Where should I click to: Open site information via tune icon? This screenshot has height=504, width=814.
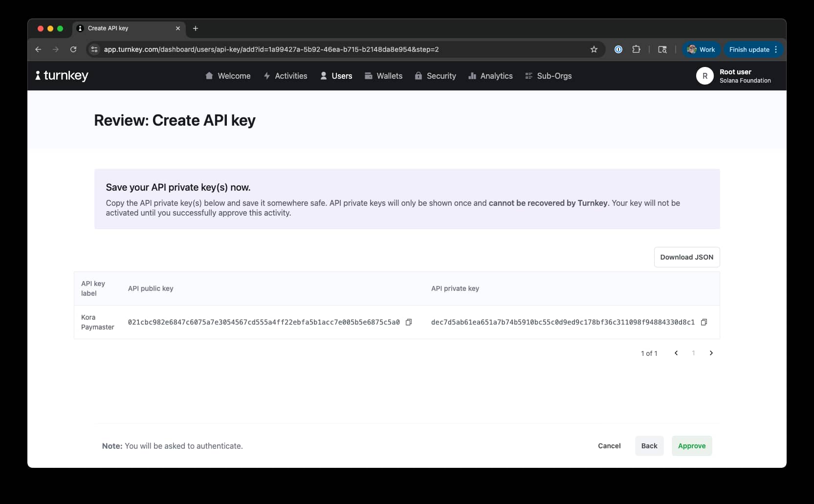point(94,49)
